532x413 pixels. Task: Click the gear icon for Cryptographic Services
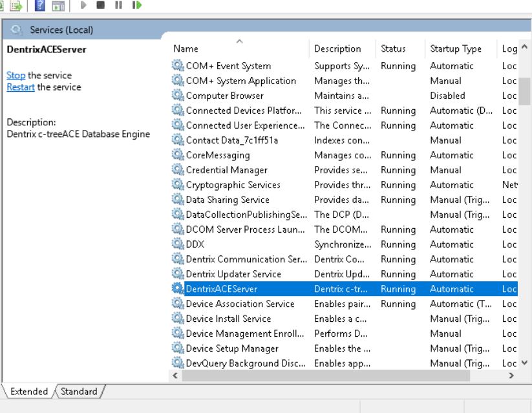click(x=178, y=184)
